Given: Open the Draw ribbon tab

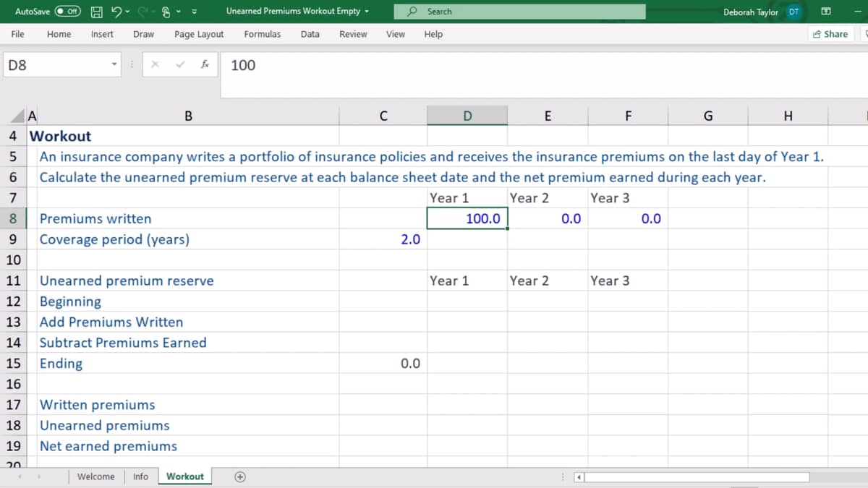Looking at the screenshot, I should (x=143, y=34).
